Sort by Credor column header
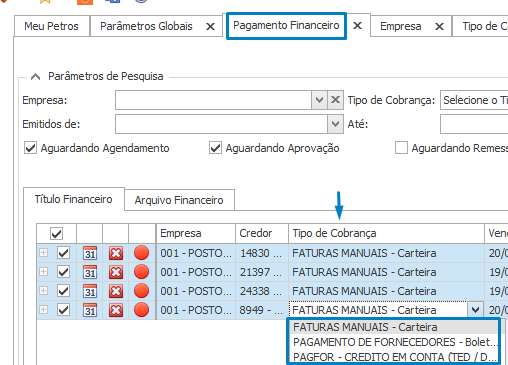Viewport: 508px width, 365px height. point(262,233)
